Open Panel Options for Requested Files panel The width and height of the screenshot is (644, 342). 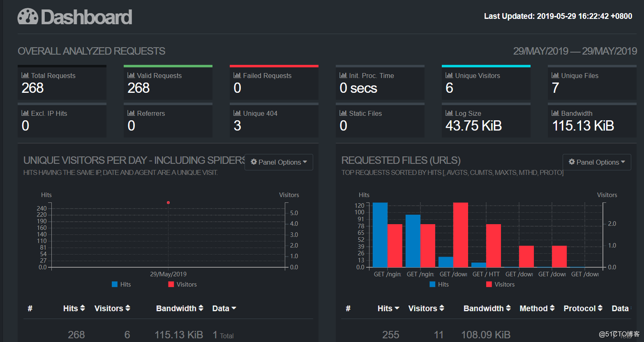point(597,162)
